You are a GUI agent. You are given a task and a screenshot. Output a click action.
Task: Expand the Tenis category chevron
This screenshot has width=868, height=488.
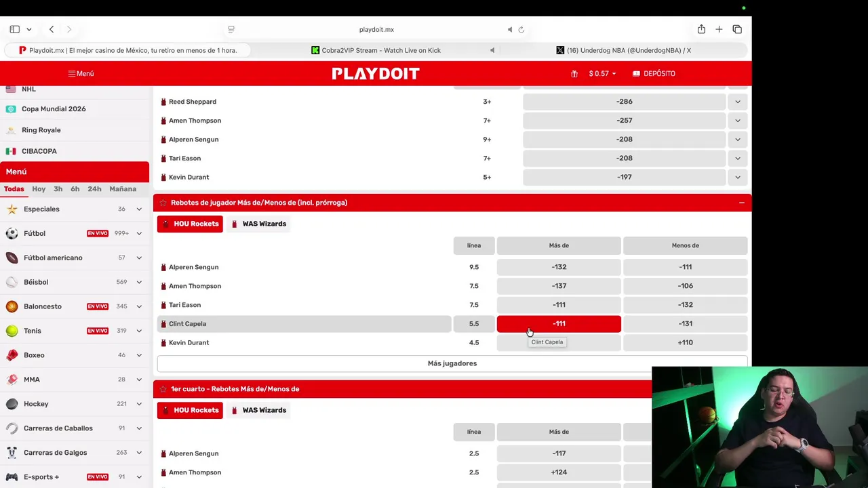pyautogui.click(x=139, y=331)
